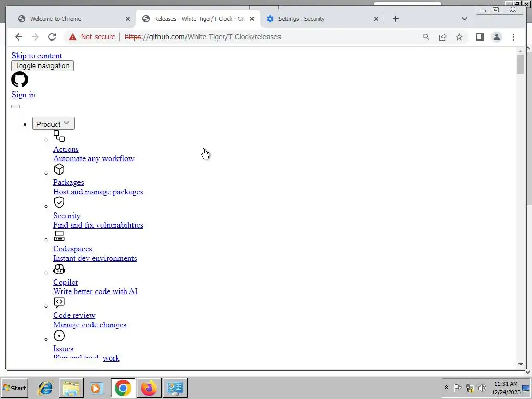532x399 pixels.
Task: Close the Releases T-Clock tab
Action: [252, 19]
